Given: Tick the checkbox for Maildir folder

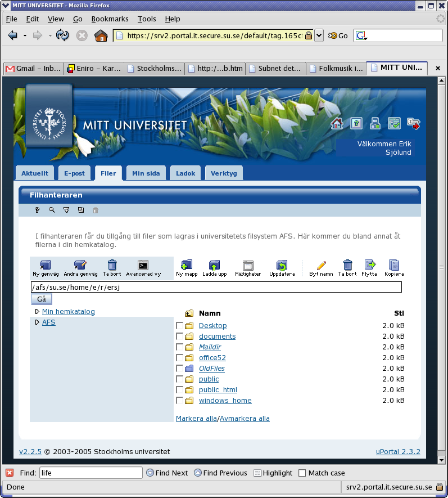Looking at the screenshot, I should pyautogui.click(x=179, y=347).
